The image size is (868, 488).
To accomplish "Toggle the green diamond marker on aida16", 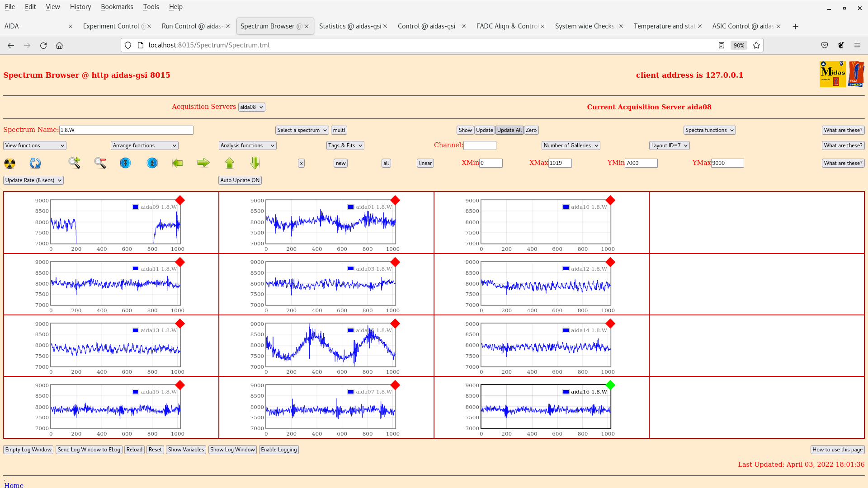I will point(610,385).
